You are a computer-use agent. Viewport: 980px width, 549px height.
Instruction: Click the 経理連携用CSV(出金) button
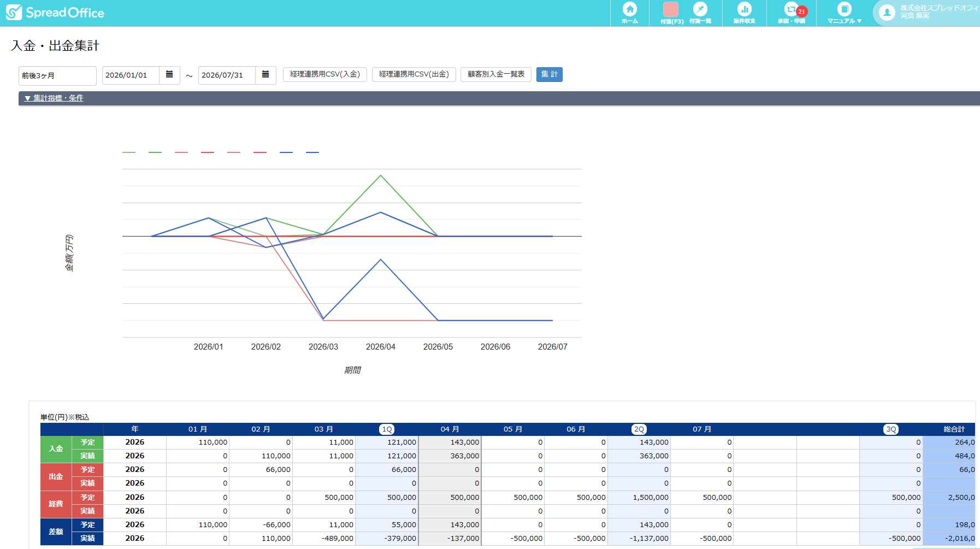(x=414, y=74)
